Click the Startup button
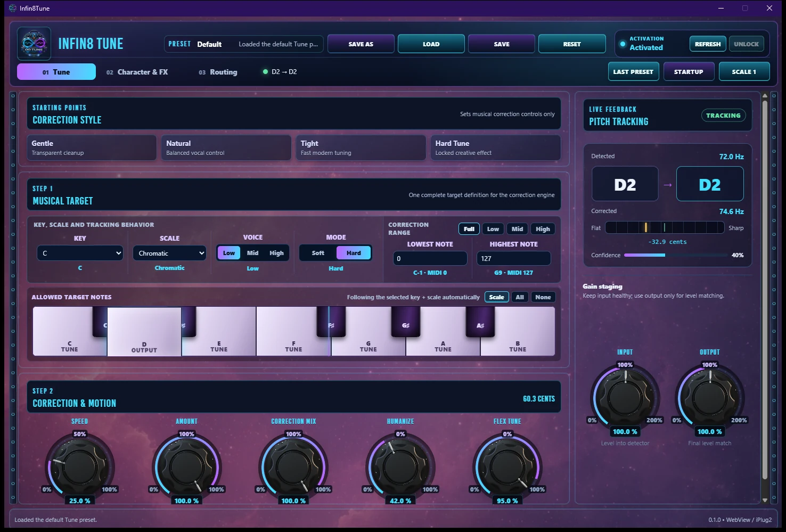Image resolution: width=786 pixels, height=532 pixels. pyautogui.click(x=689, y=71)
